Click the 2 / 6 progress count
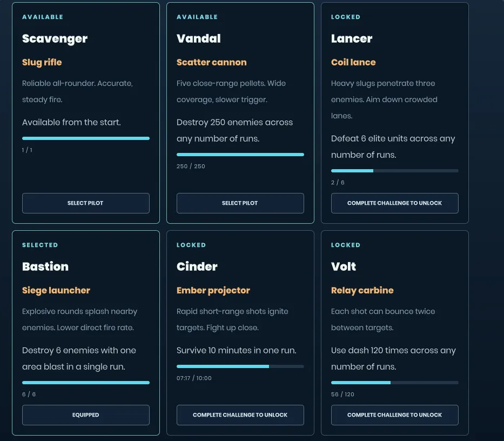504x441 pixels. (x=338, y=182)
